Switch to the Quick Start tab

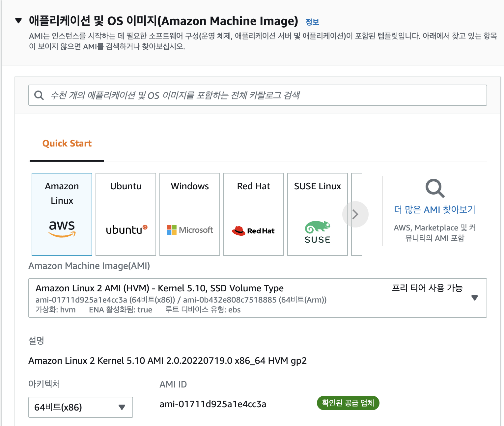[x=67, y=144]
